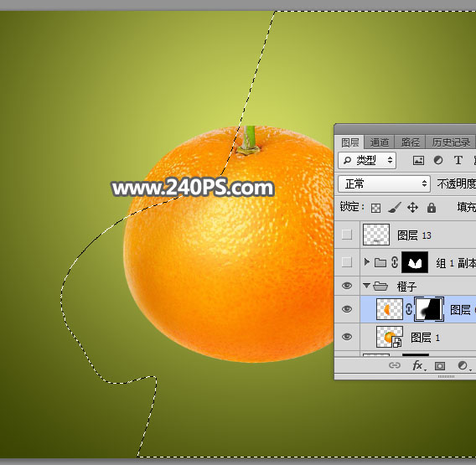
Task: Switch to the 历史记录 tab
Action: pyautogui.click(x=451, y=142)
